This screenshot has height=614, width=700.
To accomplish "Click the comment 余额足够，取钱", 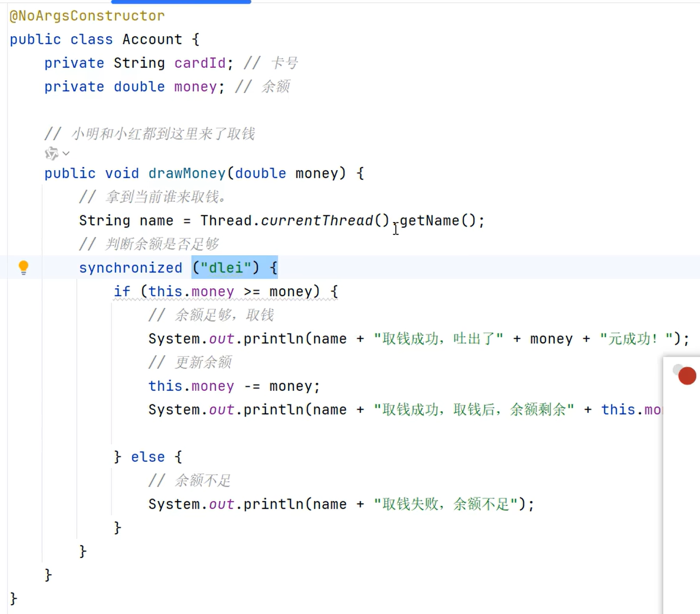I will [211, 315].
